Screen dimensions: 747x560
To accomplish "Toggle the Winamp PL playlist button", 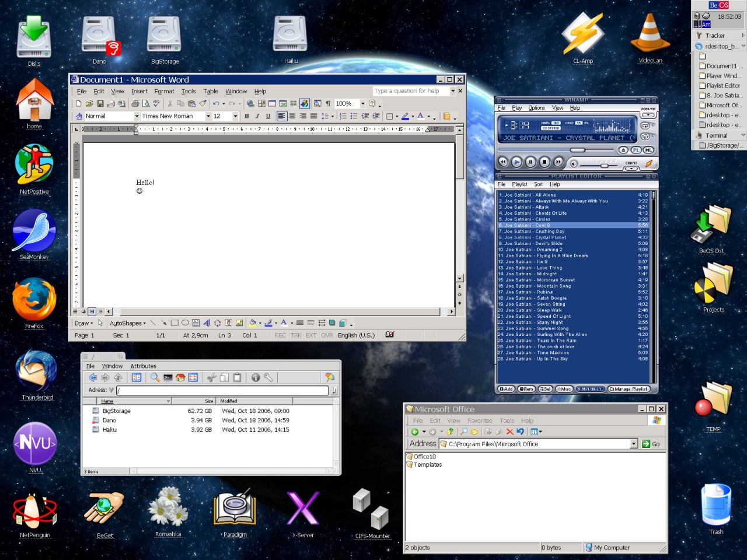I will click(636, 150).
